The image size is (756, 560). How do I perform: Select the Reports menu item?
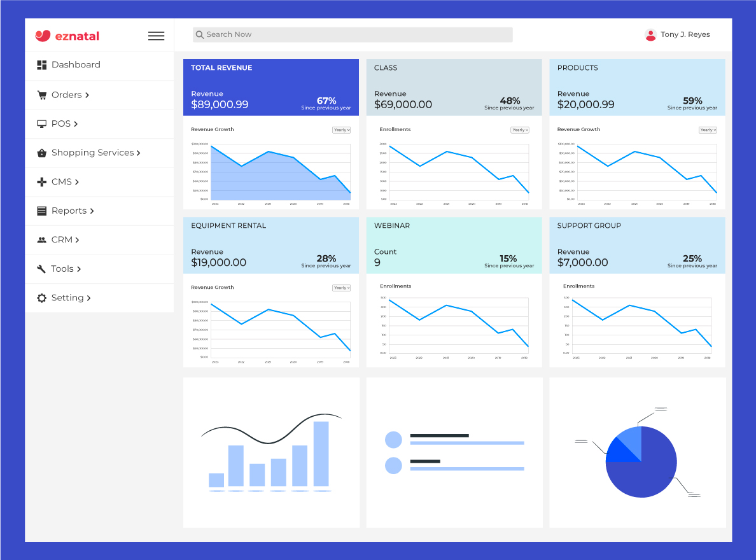69,211
